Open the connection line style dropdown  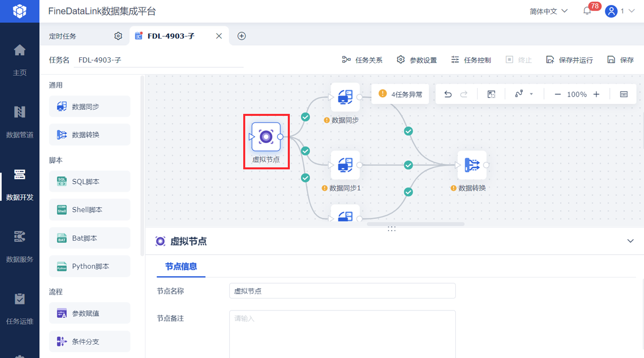coord(524,94)
